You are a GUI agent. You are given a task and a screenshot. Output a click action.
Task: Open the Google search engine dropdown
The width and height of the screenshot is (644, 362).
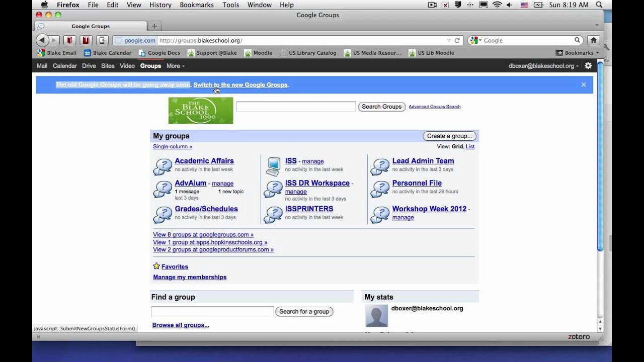click(475, 40)
